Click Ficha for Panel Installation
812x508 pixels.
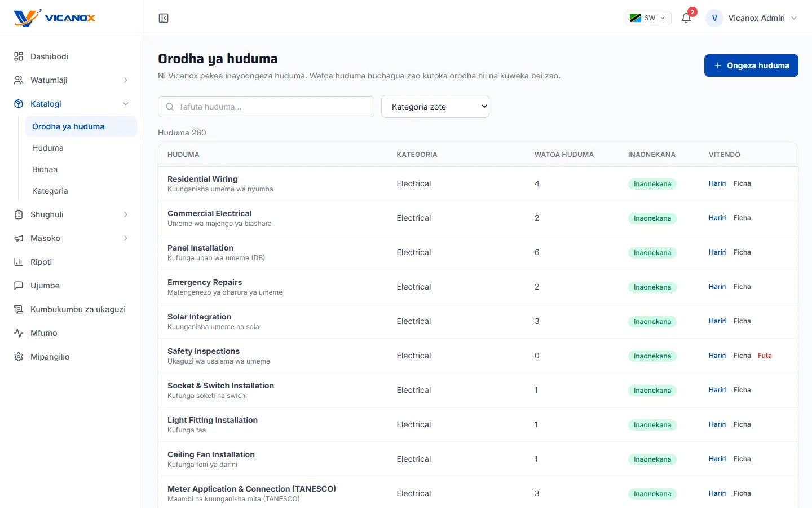click(x=742, y=252)
